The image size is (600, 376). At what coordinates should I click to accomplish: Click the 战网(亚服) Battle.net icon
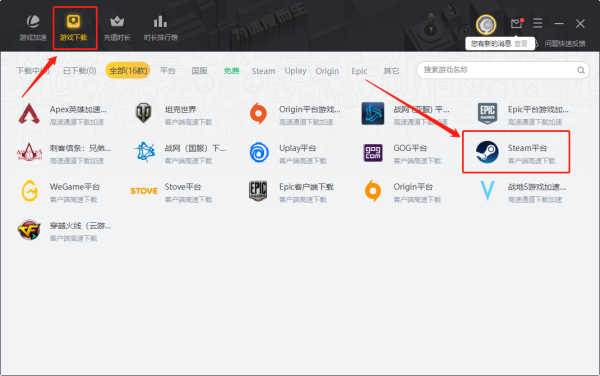click(373, 114)
